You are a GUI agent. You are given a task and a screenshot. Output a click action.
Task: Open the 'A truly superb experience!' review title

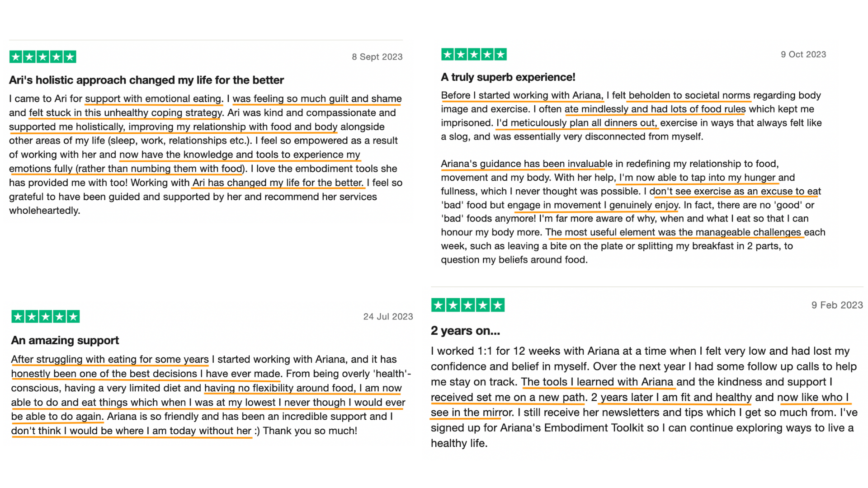tap(508, 77)
